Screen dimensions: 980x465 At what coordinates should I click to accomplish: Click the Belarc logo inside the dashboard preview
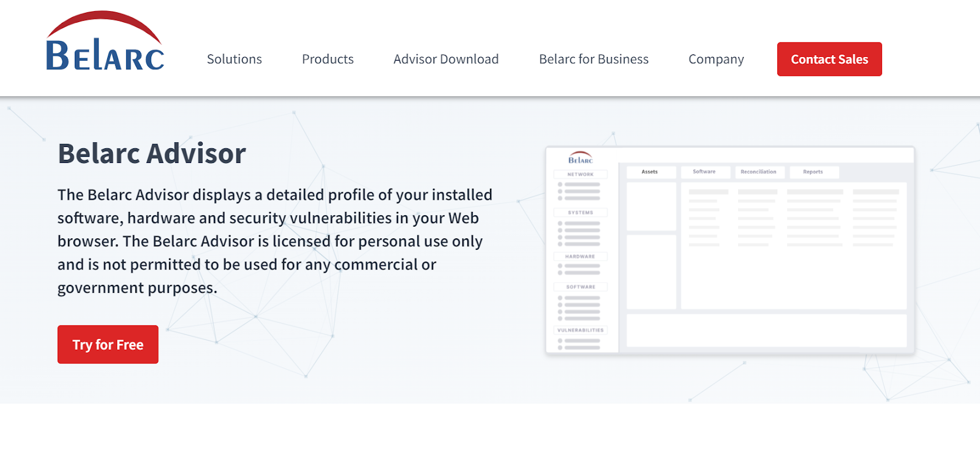[580, 158]
